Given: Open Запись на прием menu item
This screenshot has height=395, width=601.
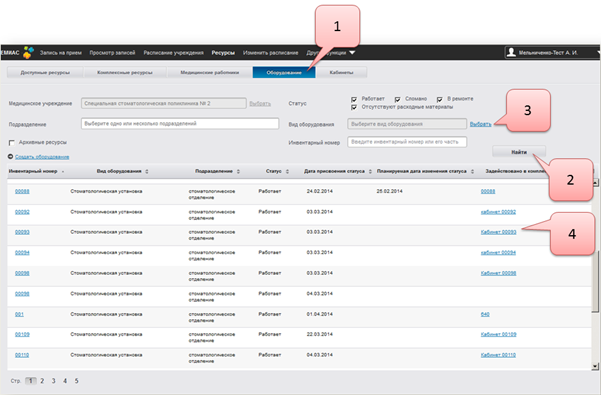Looking at the screenshot, I should pos(61,53).
